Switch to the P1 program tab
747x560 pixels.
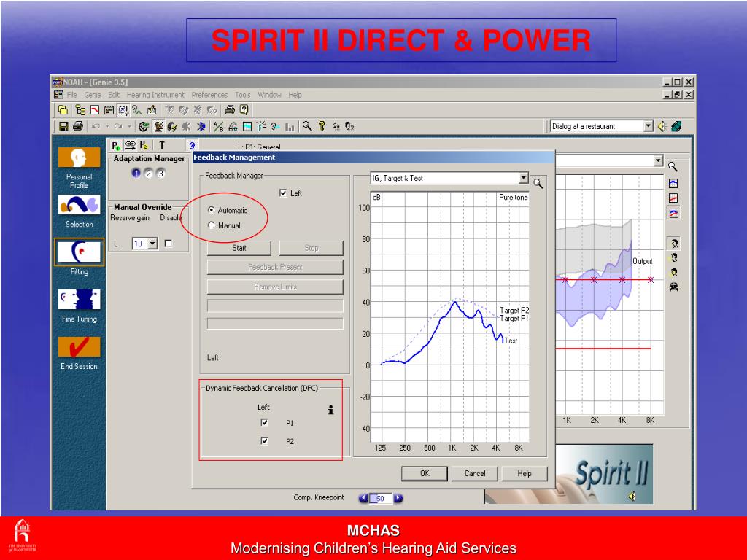(x=116, y=145)
